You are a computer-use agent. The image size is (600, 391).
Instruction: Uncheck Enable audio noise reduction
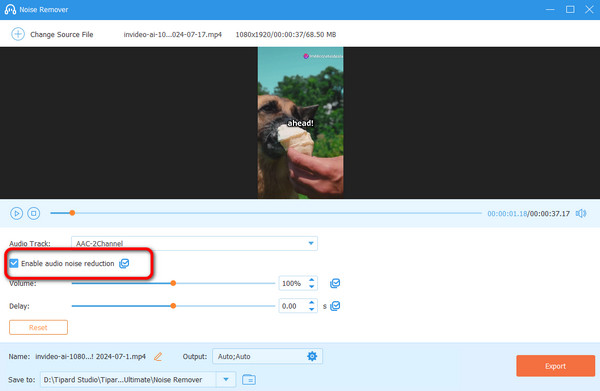pos(14,263)
